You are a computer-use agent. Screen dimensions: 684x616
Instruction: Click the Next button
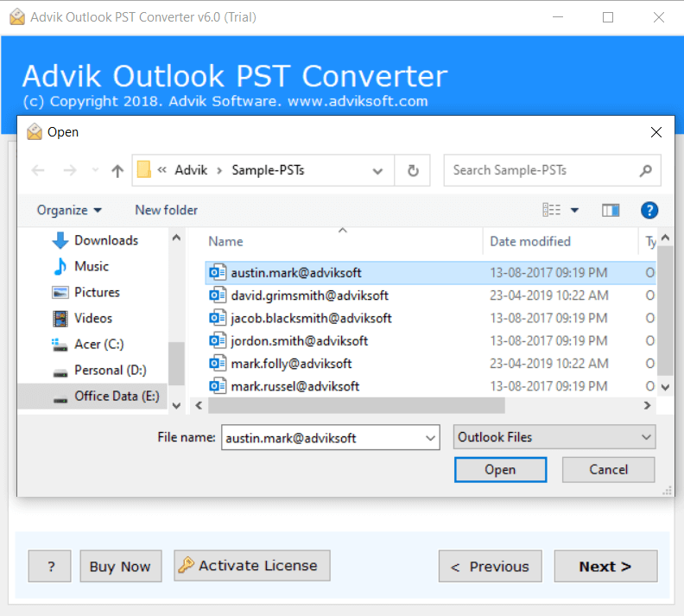click(x=606, y=566)
